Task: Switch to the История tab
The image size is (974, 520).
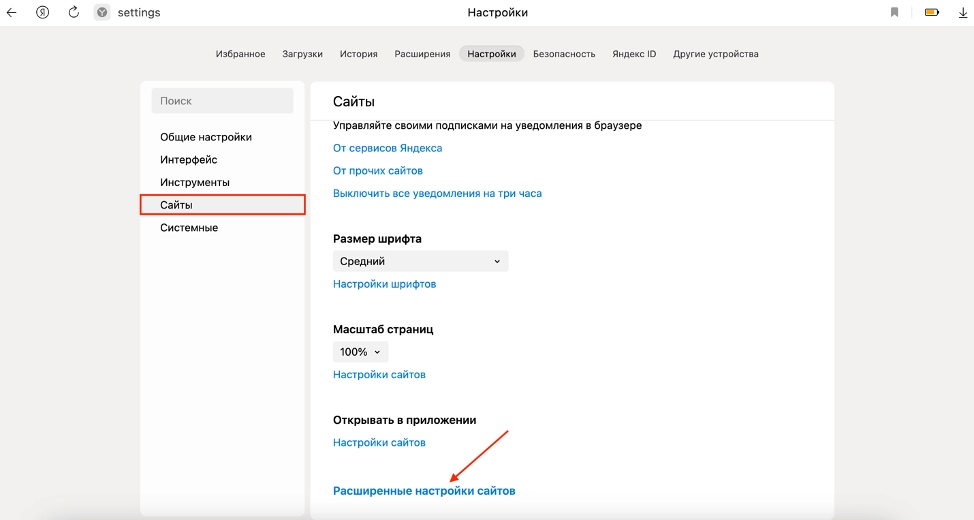Action: click(358, 54)
